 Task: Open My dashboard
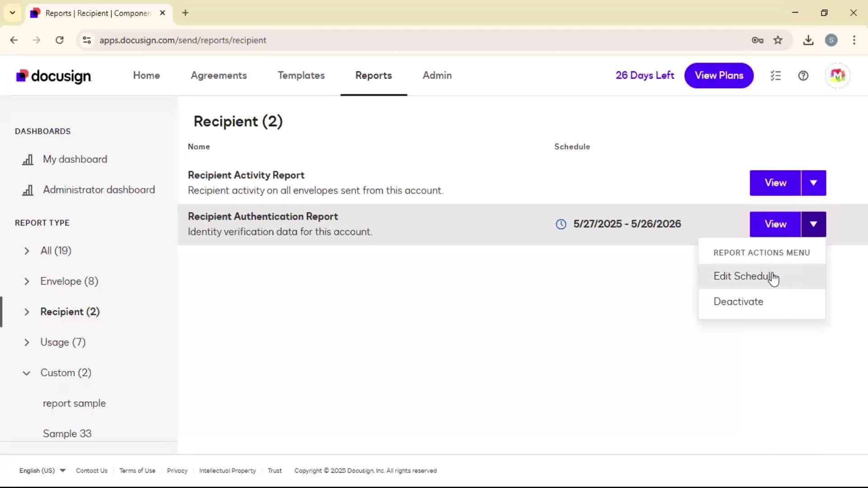75,159
